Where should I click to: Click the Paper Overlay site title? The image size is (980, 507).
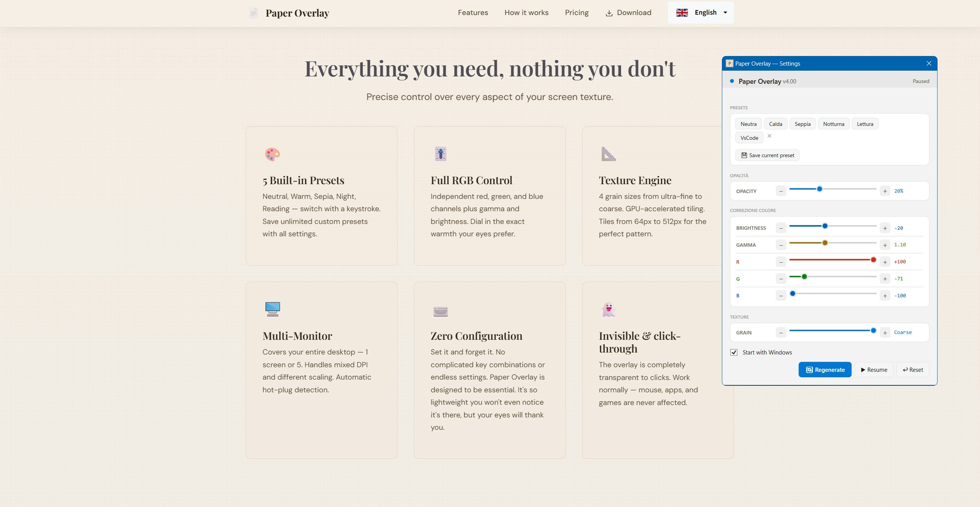(297, 13)
